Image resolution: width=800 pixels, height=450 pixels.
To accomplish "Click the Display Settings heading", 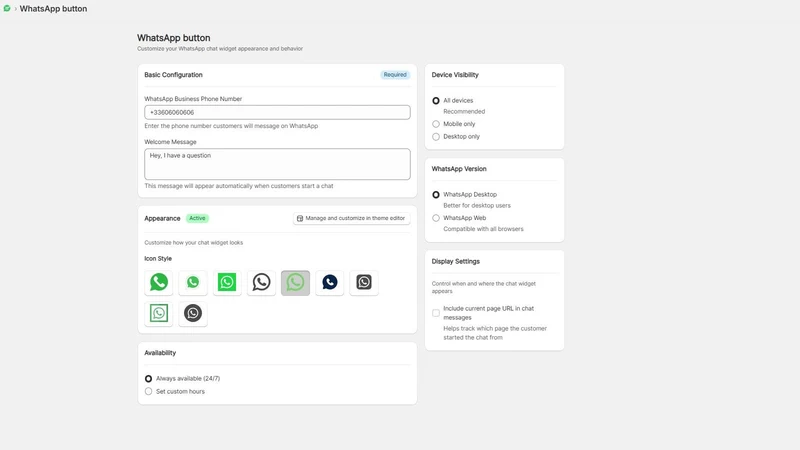I will click(456, 261).
